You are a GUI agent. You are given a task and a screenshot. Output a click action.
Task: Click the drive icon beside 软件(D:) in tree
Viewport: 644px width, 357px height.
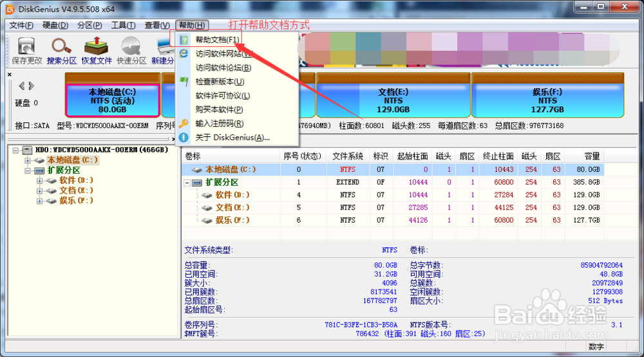coord(52,181)
